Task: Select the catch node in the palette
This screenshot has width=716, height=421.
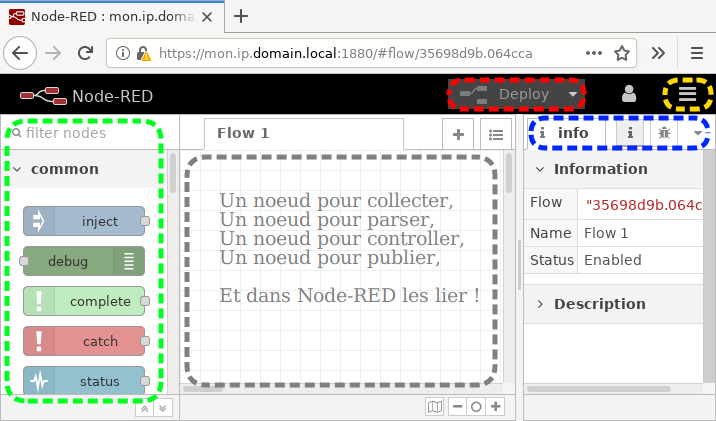Action: pyautogui.click(x=84, y=341)
